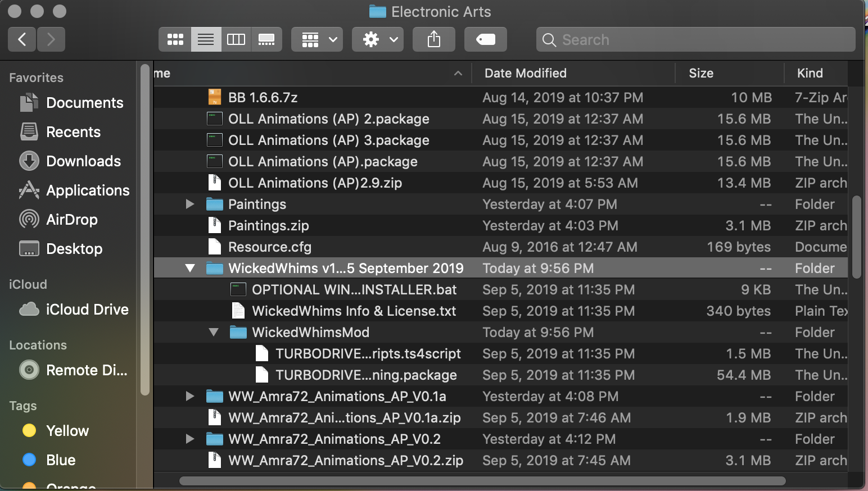Go back to the previous folder

[x=22, y=39]
